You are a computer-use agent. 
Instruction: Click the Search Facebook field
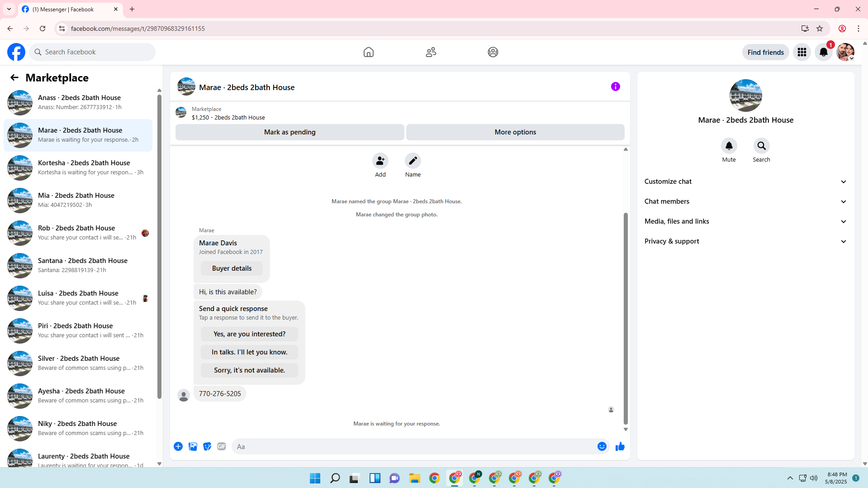point(92,52)
